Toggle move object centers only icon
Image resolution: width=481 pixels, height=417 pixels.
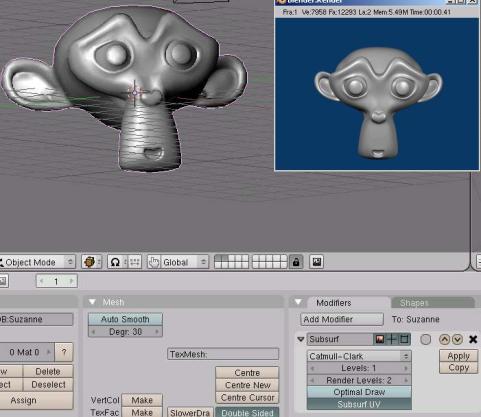point(134,262)
